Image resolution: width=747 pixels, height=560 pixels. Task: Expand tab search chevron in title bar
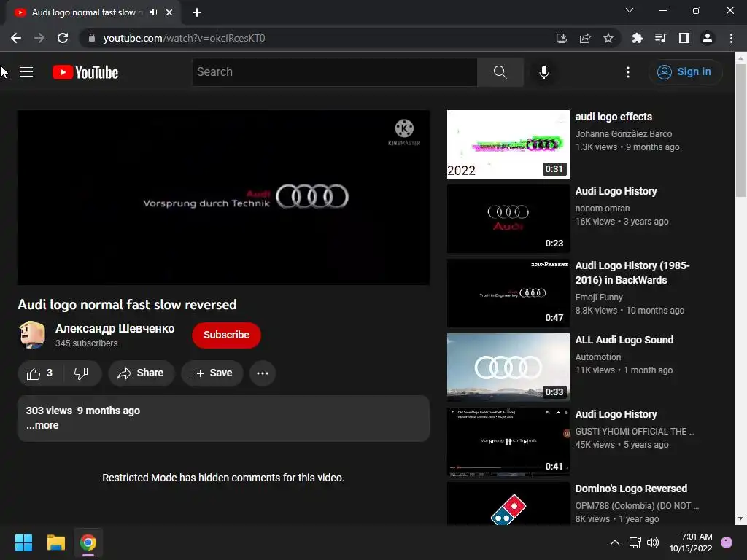(629, 10)
